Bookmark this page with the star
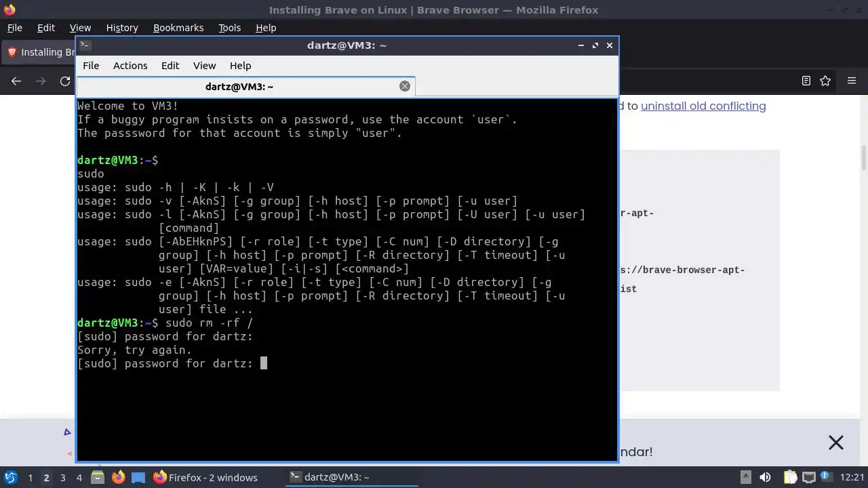 825,81
